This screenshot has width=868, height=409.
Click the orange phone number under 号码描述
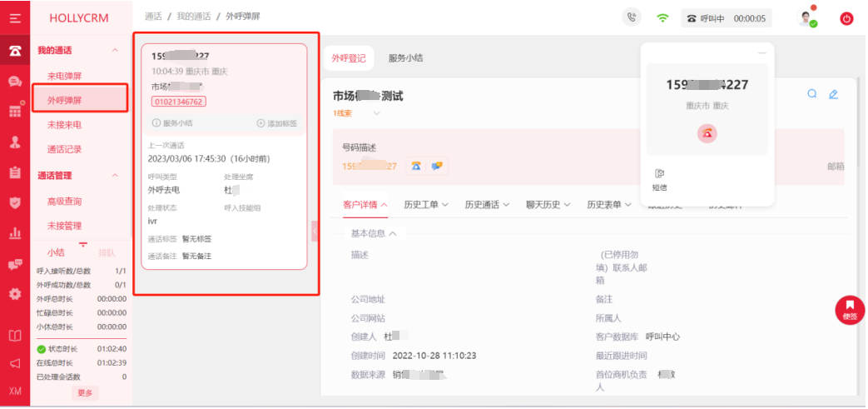click(370, 167)
